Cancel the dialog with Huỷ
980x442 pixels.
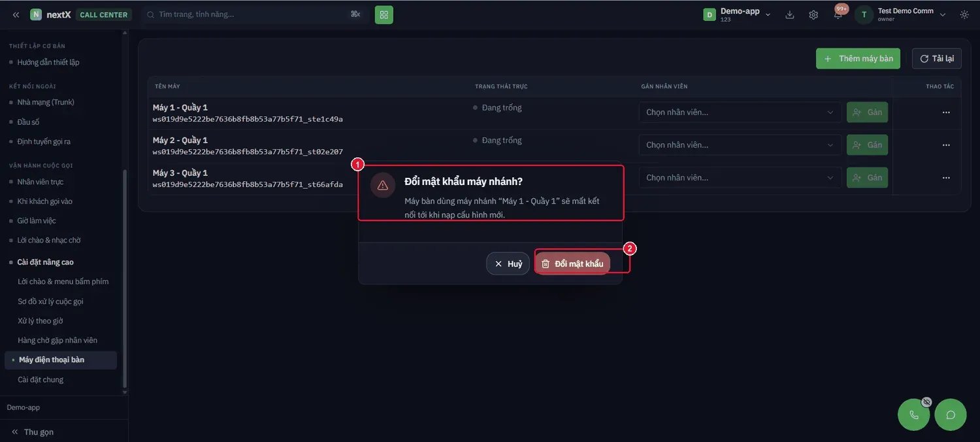508,263
